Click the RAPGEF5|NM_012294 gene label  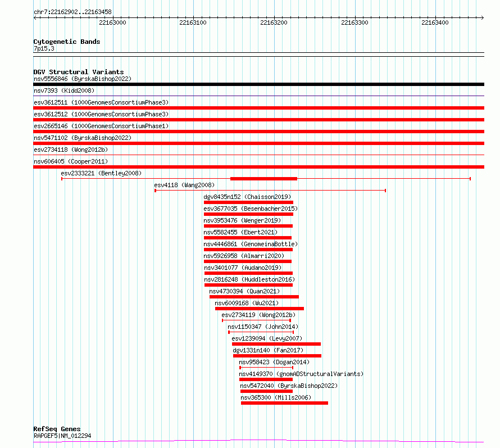(62, 436)
